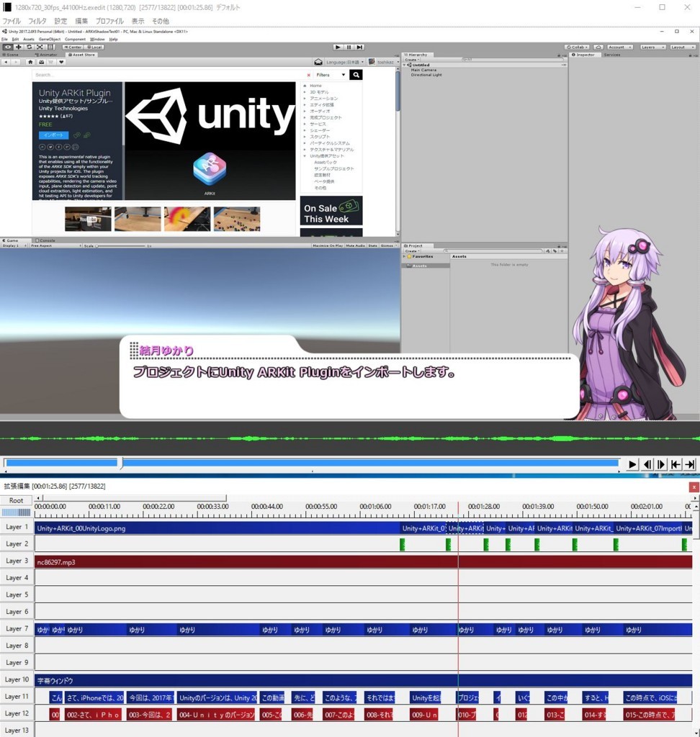Toggle visibility of Layer 12
Image resolution: width=700 pixels, height=737 pixels.
pos(17,713)
